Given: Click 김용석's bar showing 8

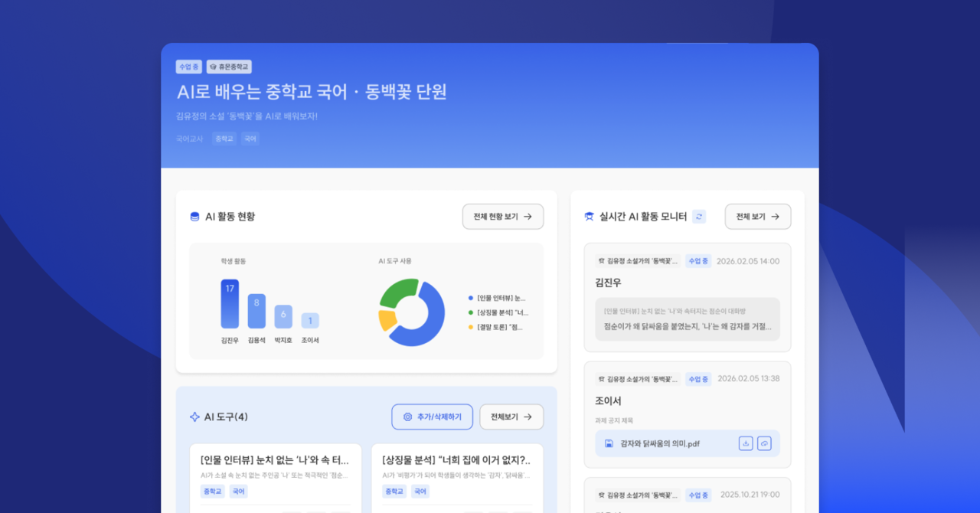Looking at the screenshot, I should pos(256,312).
